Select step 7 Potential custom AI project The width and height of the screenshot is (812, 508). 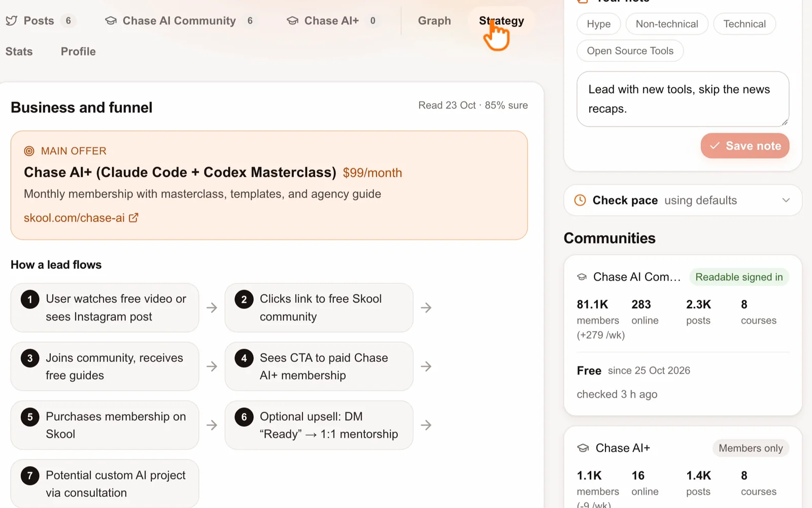coord(105,484)
